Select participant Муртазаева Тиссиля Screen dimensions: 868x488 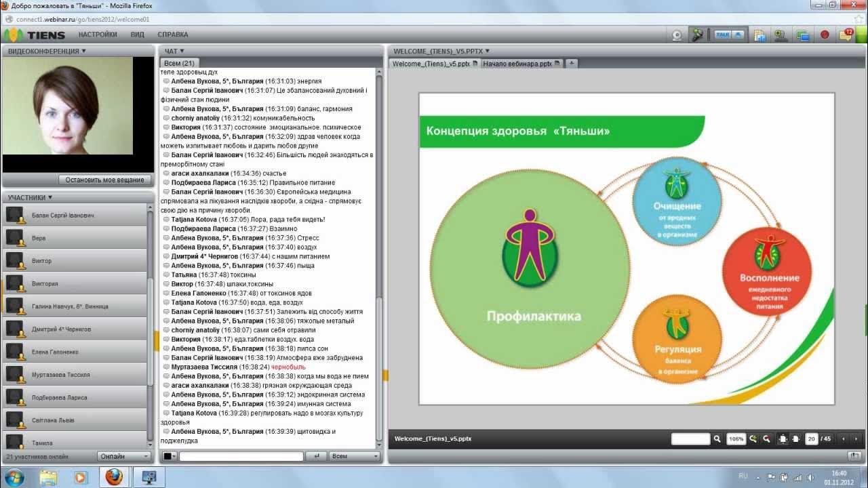point(75,374)
